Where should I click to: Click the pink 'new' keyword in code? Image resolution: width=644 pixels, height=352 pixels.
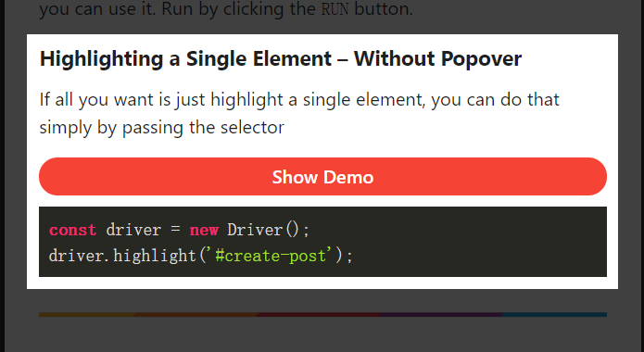pos(204,230)
